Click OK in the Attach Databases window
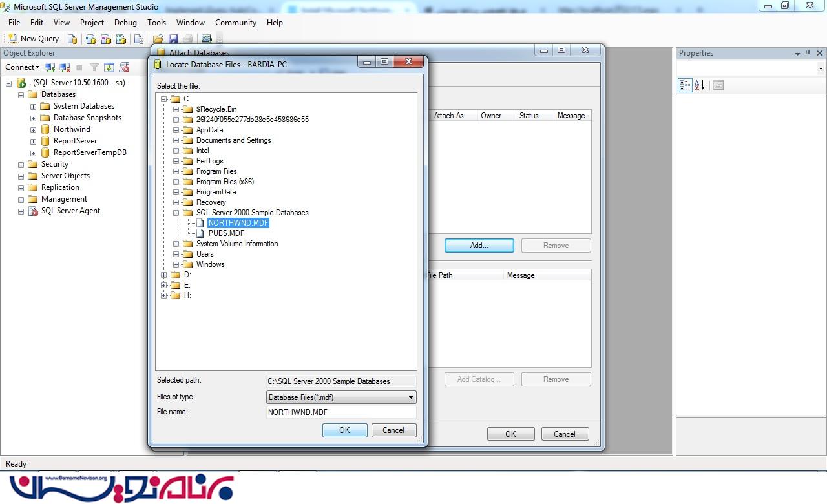This screenshot has height=504, width=827. click(510, 434)
